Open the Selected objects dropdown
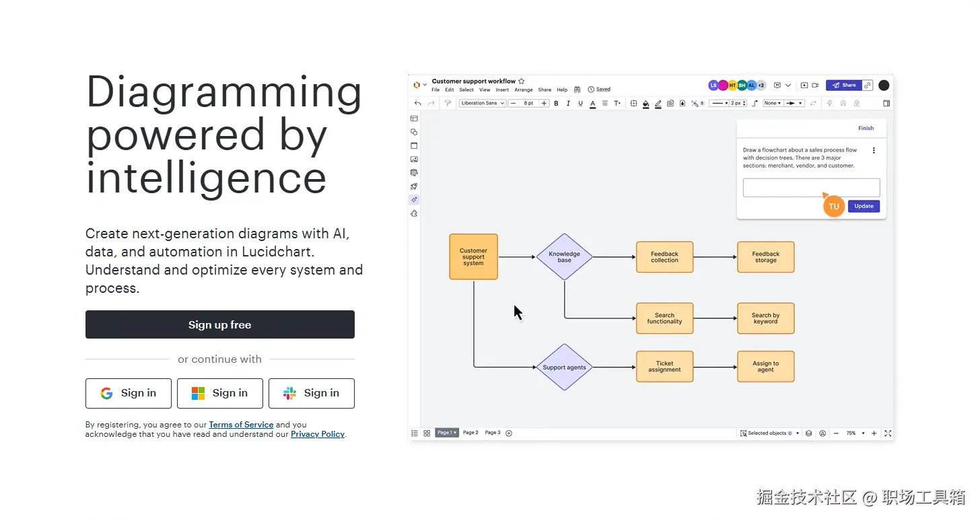 770,433
